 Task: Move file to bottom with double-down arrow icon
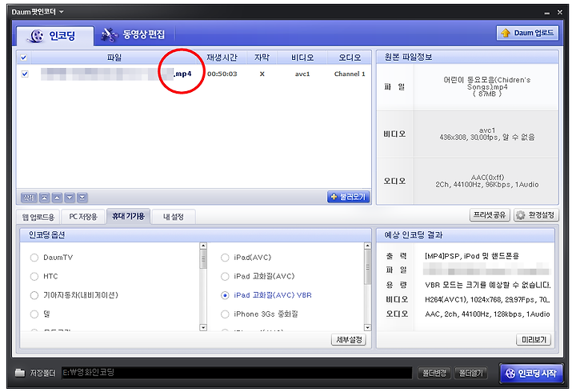pyautogui.click(x=82, y=198)
